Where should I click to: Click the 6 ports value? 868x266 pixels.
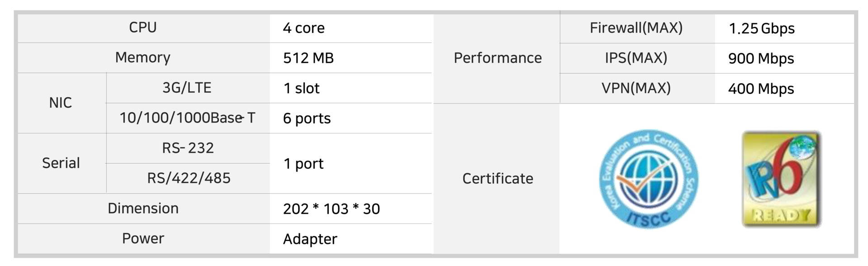click(x=307, y=119)
